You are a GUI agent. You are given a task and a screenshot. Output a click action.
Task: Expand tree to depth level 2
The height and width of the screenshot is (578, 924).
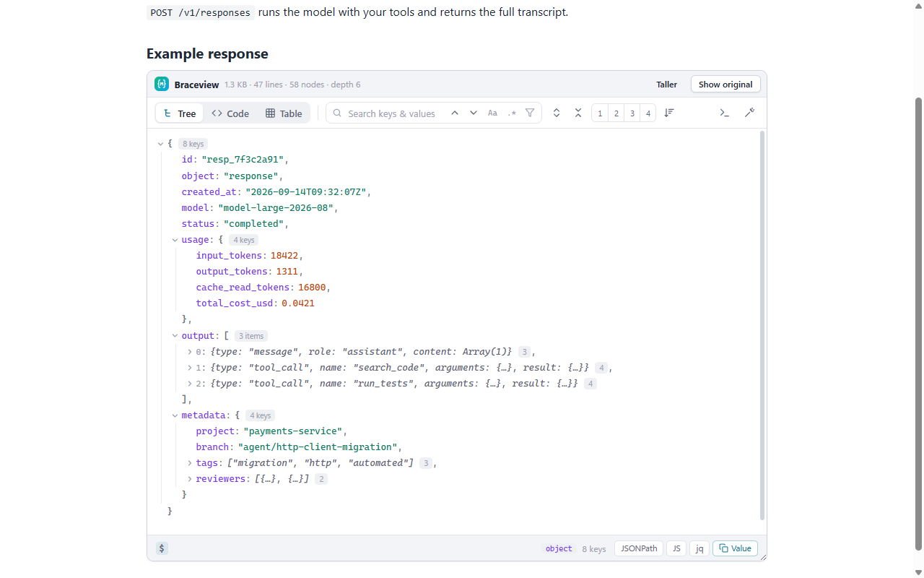(616, 113)
